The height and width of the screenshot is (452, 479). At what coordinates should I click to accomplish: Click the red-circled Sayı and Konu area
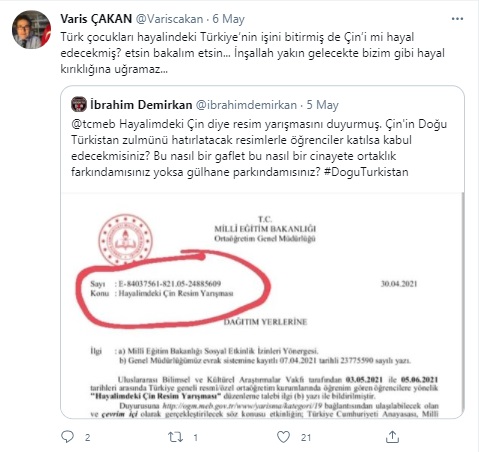pyautogui.click(x=173, y=289)
